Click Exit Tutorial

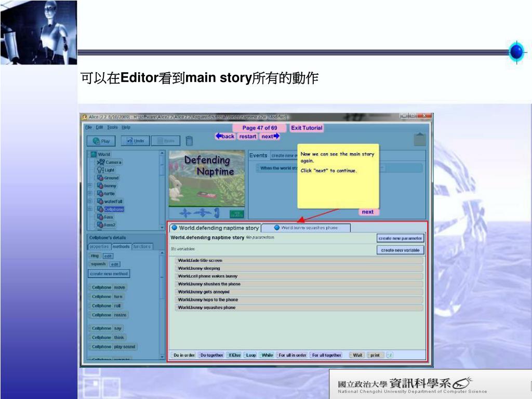pyautogui.click(x=307, y=128)
